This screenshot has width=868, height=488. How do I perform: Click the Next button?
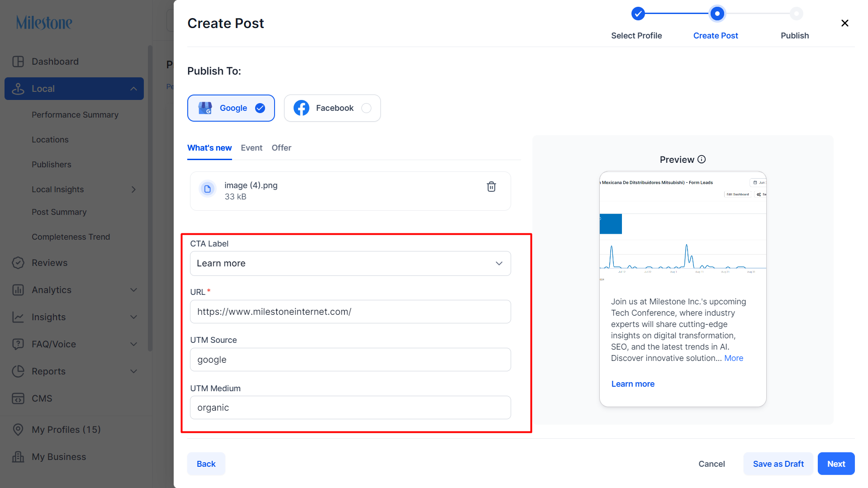coord(836,464)
